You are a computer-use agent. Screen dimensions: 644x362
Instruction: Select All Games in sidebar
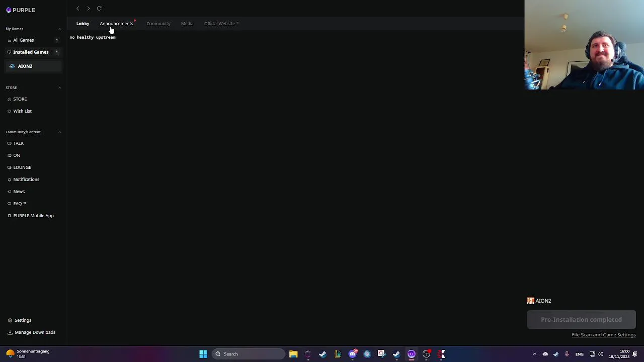point(33,40)
